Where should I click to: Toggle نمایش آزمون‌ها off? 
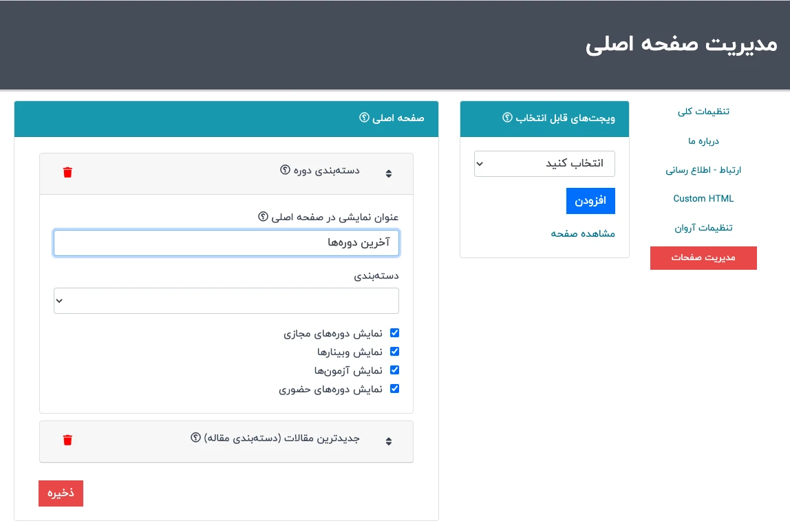394,370
